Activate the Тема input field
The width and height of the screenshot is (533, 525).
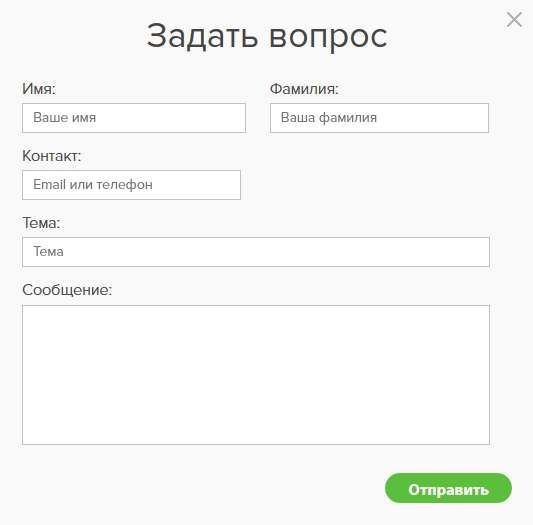[256, 252]
